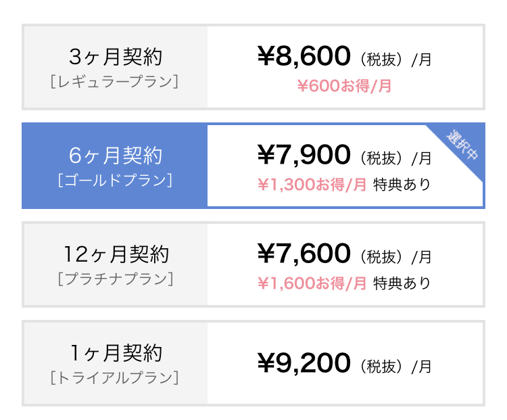Click the ¥1,600お得/月 savings text
Screen dimensions: 507x420
tap(312, 283)
